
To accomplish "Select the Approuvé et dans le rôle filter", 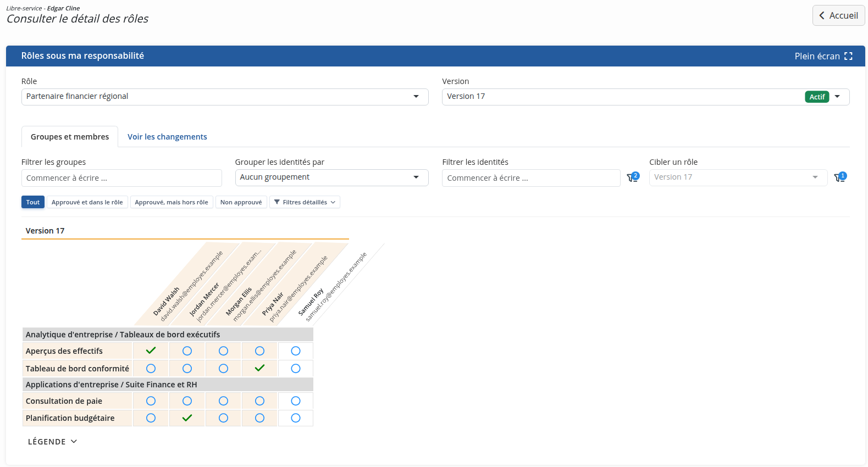I will (87, 202).
